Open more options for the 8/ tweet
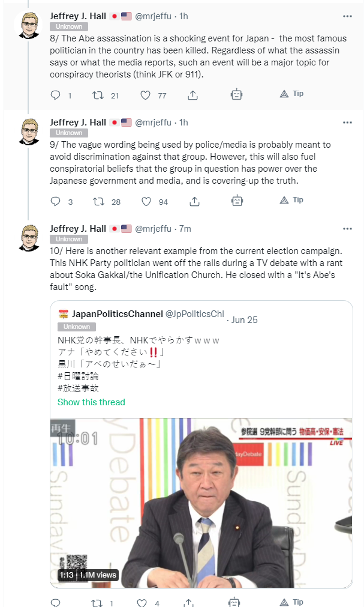 [347, 16]
